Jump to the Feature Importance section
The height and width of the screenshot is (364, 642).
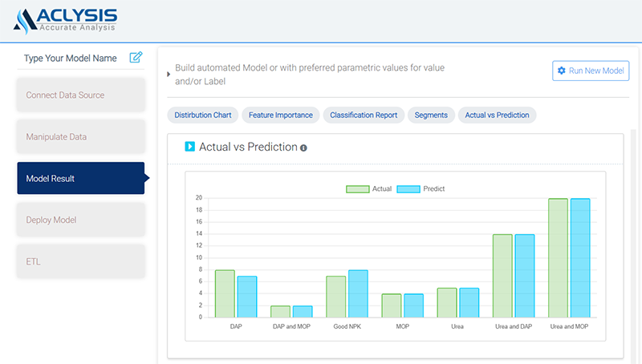[281, 115]
